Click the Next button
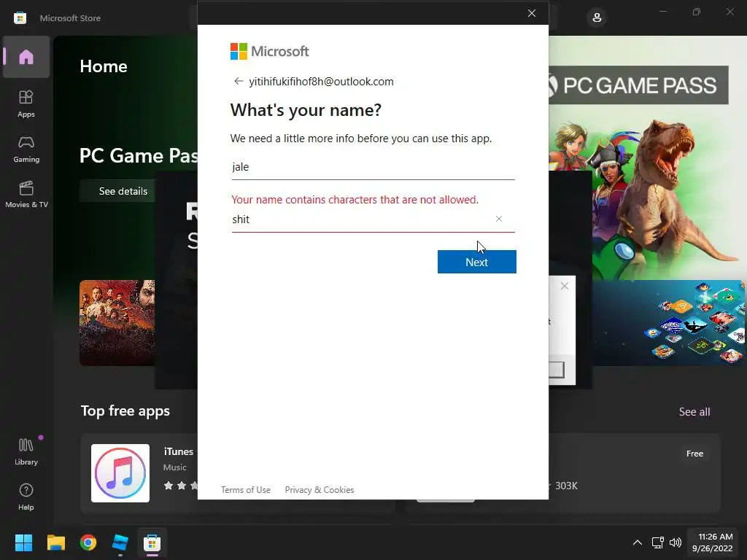 (x=477, y=262)
